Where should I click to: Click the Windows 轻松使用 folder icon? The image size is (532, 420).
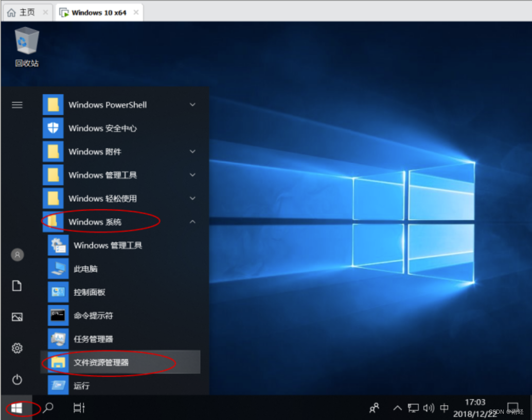(53, 198)
